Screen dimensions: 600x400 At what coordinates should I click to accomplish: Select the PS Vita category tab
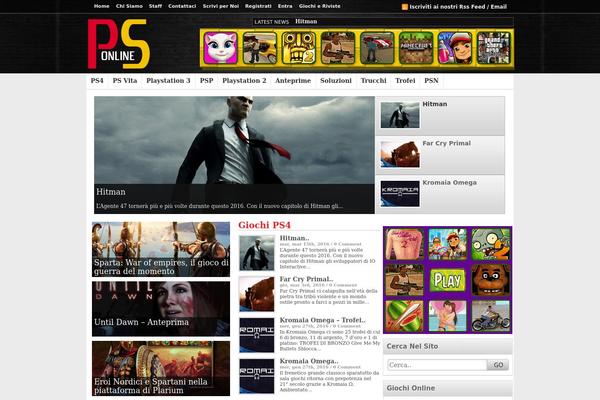tap(125, 81)
